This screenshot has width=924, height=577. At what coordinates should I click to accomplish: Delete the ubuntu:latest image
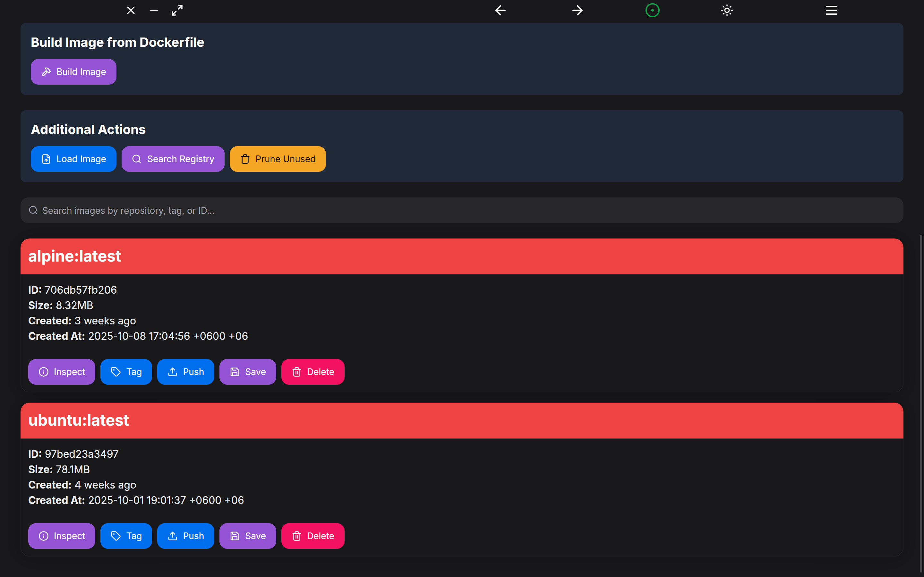(313, 536)
